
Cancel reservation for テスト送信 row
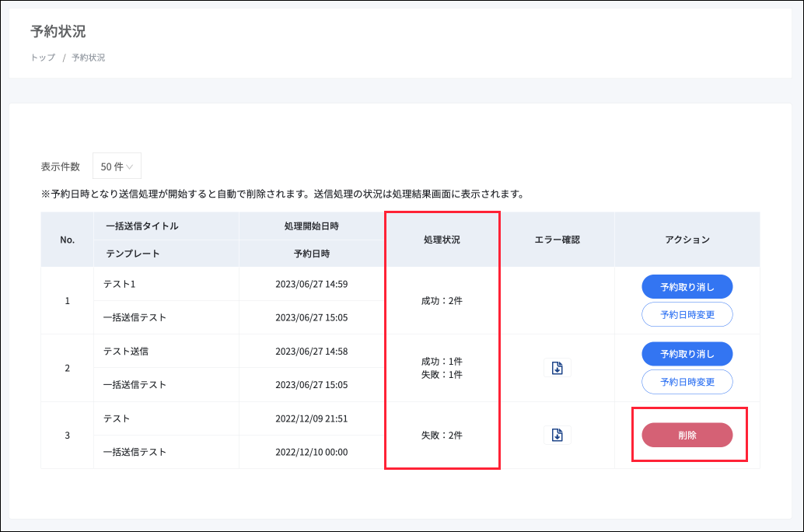687,354
